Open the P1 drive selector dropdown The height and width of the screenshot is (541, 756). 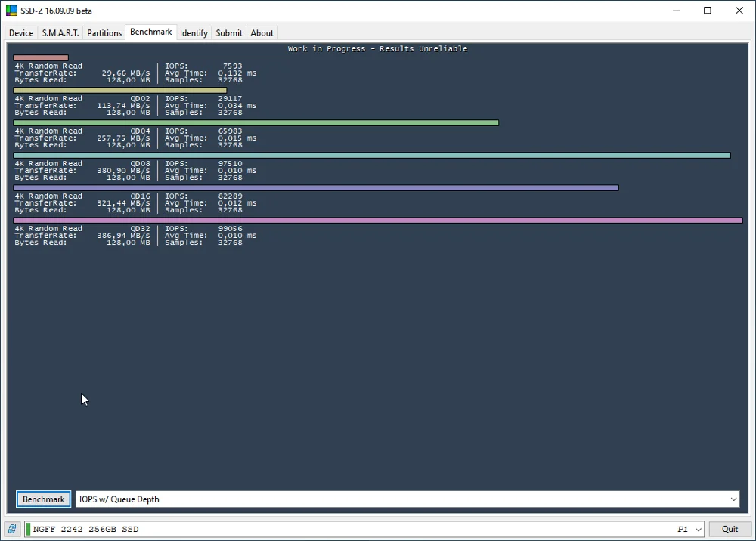[x=698, y=530]
